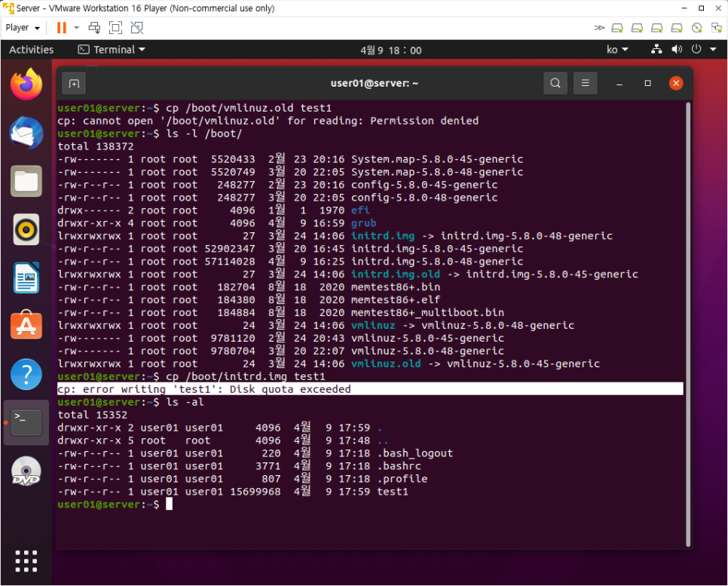The width and height of the screenshot is (728, 586).
Task: Show Applications grid at dock bottom
Action: coord(26,561)
